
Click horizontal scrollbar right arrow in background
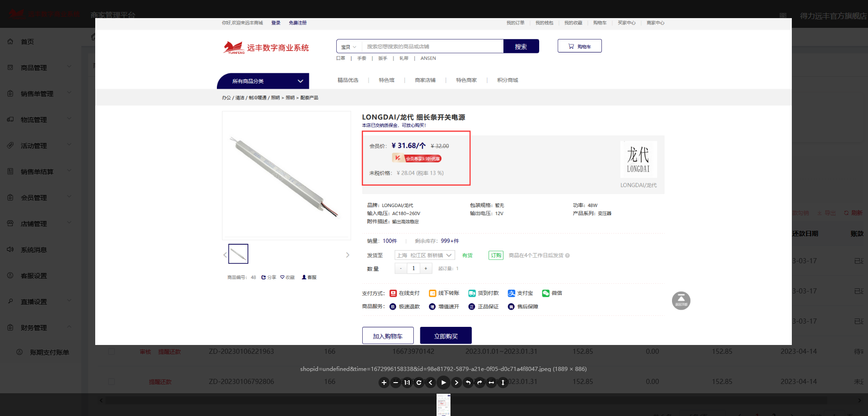[861, 400]
